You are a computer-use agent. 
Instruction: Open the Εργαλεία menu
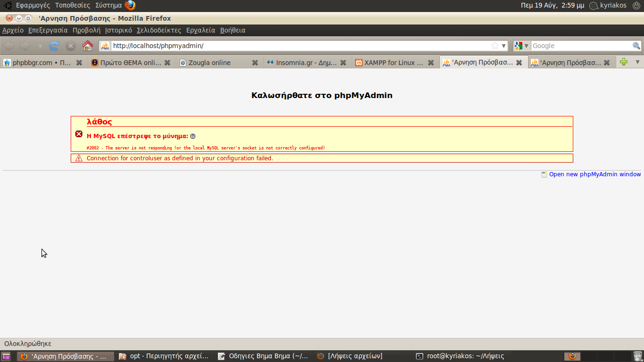[200, 30]
